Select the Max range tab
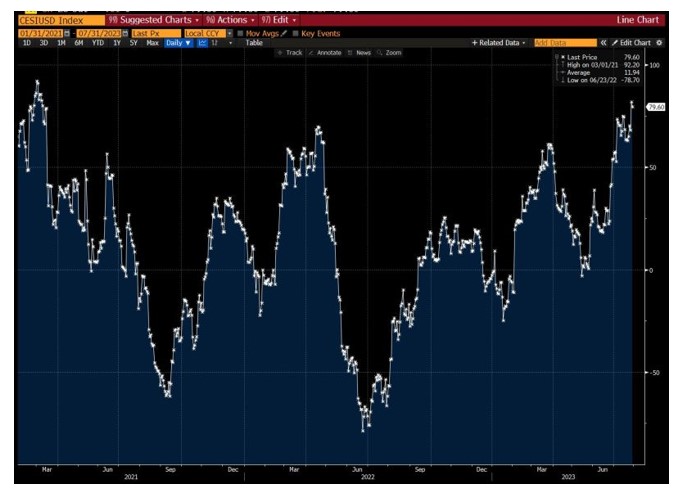 click(152, 43)
